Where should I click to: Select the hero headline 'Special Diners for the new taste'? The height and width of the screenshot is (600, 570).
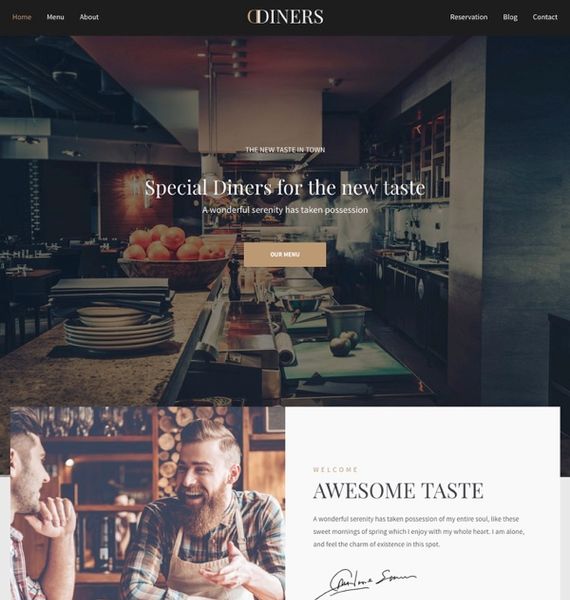(x=285, y=188)
